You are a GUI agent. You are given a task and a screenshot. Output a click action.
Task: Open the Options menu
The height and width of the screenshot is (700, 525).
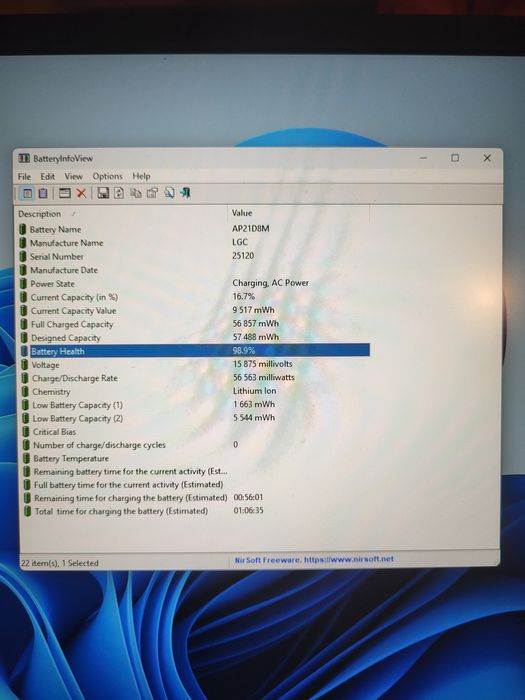coord(108,176)
